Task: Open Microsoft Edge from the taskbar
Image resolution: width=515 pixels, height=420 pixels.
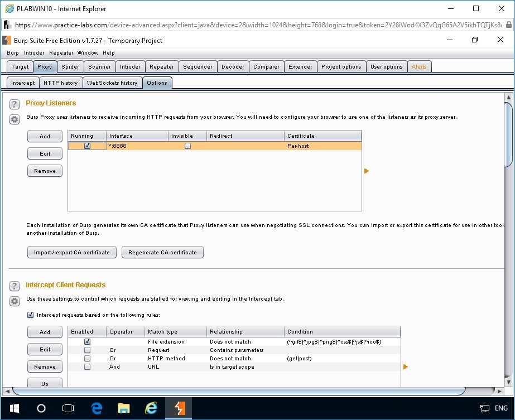Action: (x=97, y=408)
